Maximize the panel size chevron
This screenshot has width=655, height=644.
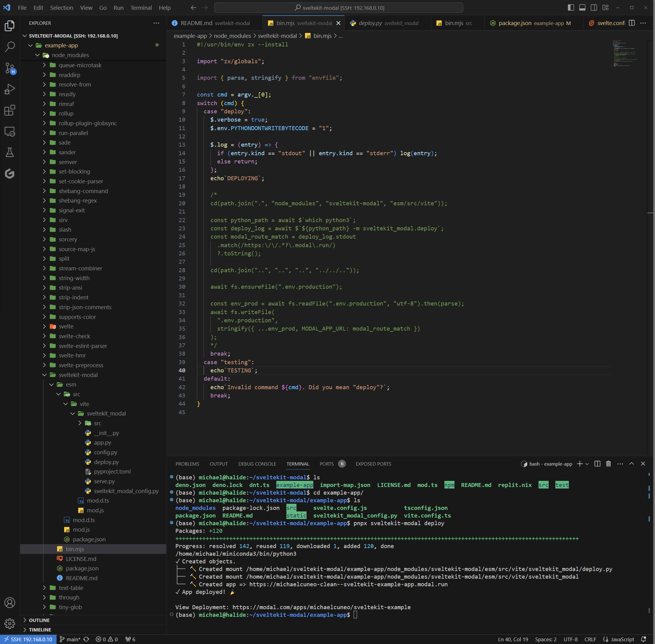[631, 464]
